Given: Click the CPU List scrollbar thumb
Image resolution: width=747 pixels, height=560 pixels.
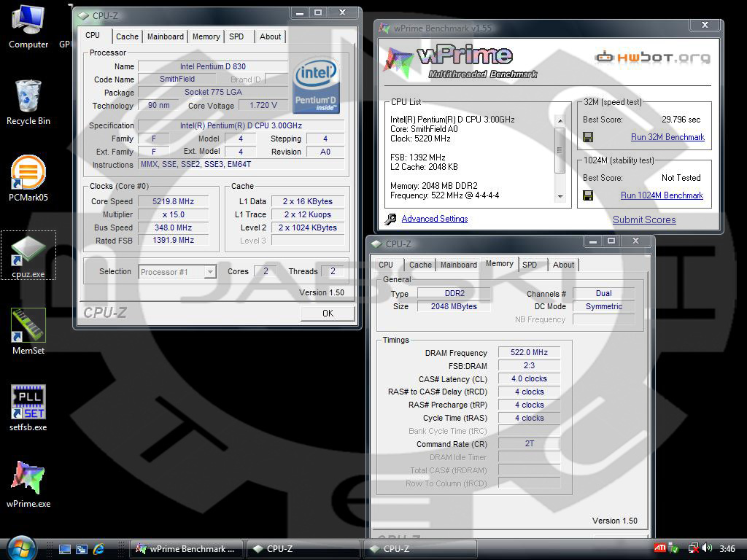Looking at the screenshot, I should pos(560,150).
